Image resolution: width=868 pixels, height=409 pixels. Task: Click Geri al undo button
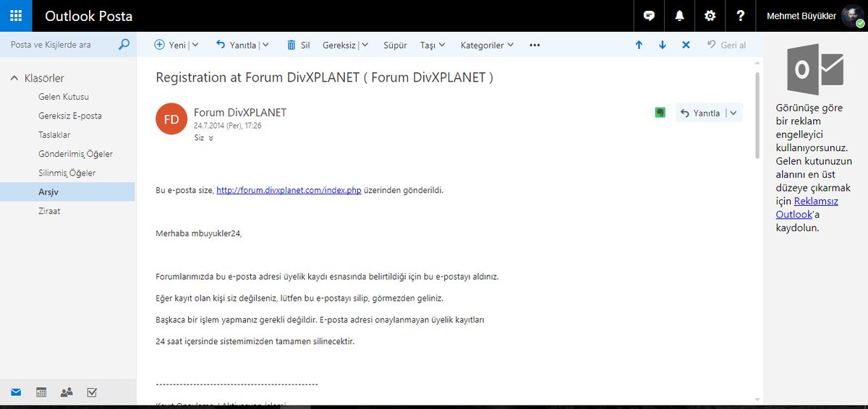point(726,45)
